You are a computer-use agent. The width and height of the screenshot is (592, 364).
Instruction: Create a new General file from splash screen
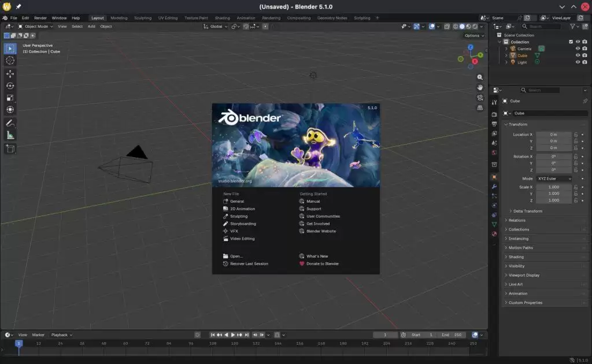tap(237, 201)
